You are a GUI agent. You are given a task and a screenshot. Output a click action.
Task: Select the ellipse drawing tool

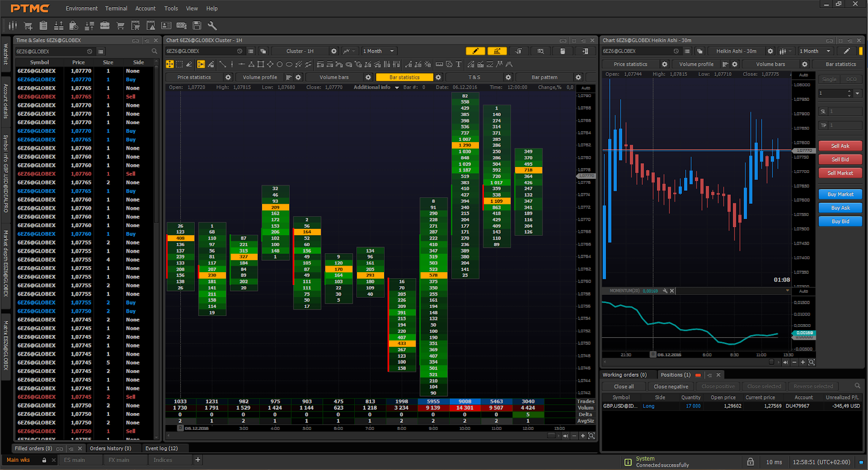coord(289,64)
